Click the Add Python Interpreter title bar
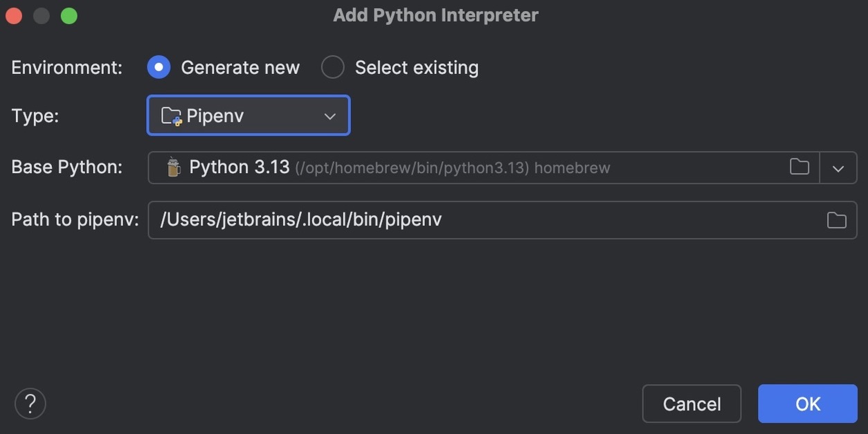868x434 pixels. [435, 15]
